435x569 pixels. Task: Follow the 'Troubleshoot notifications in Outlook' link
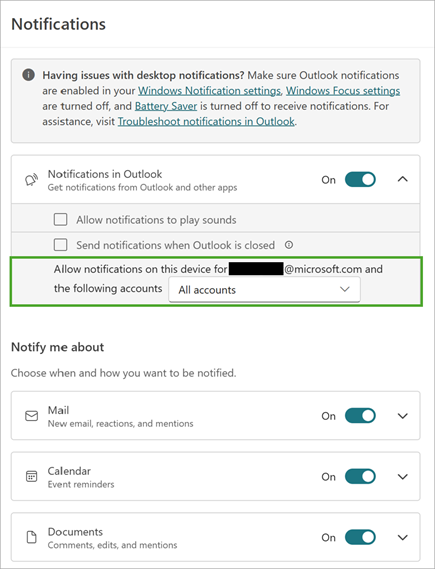pyautogui.click(x=206, y=121)
